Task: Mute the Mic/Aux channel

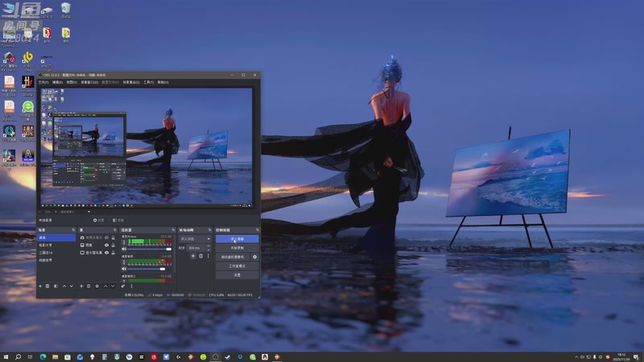Action: click(x=124, y=249)
